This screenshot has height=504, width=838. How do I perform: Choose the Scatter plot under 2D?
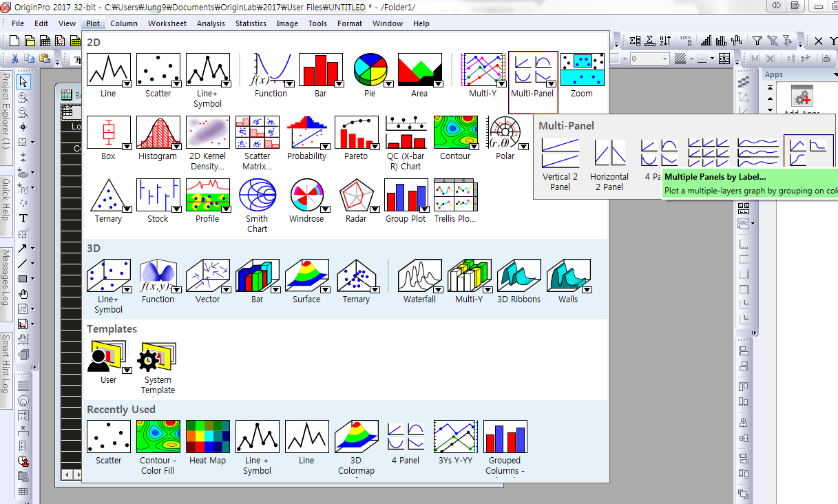(x=158, y=70)
